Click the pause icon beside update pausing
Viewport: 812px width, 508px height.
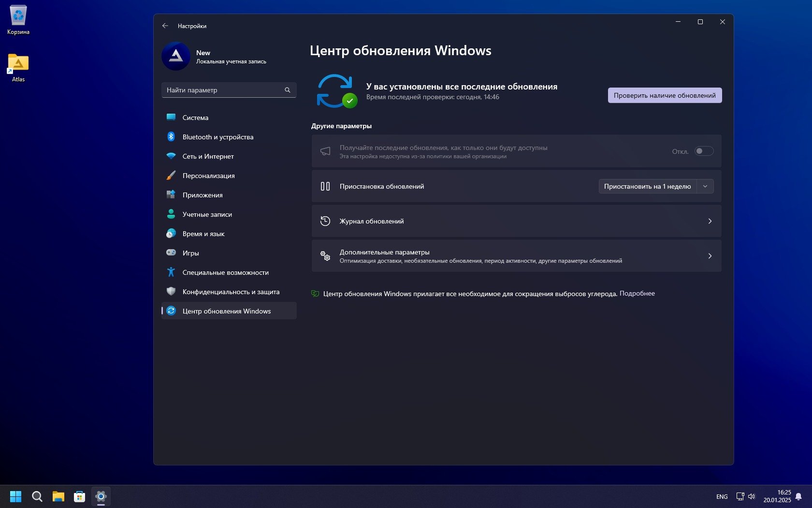tap(325, 186)
